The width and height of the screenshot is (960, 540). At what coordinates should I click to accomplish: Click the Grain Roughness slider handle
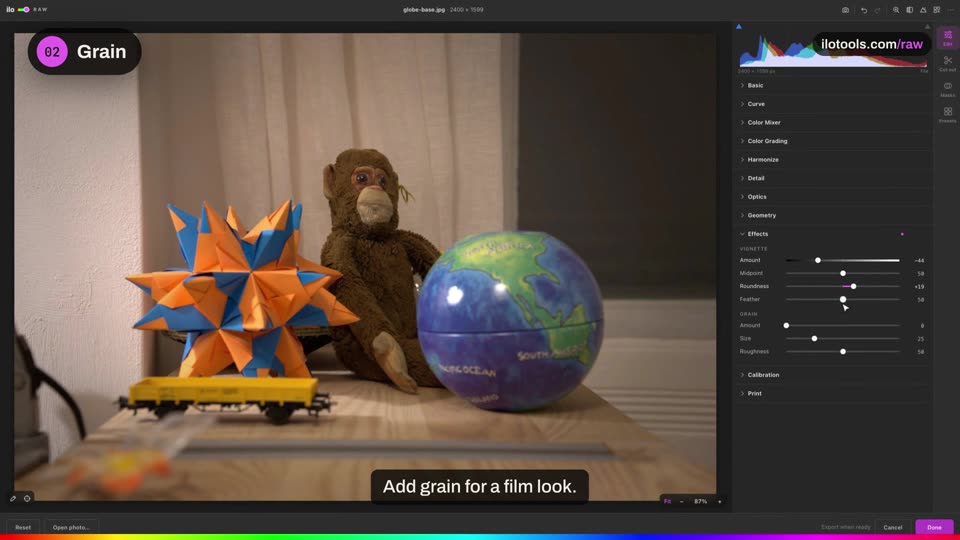(843, 351)
